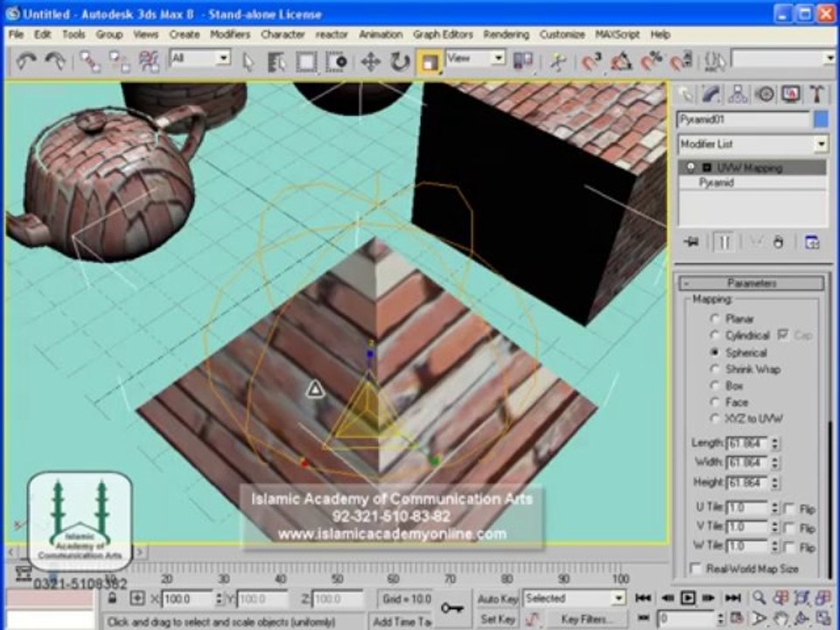Click Select and Manipulate icon
840x630 pixels.
(x=557, y=61)
